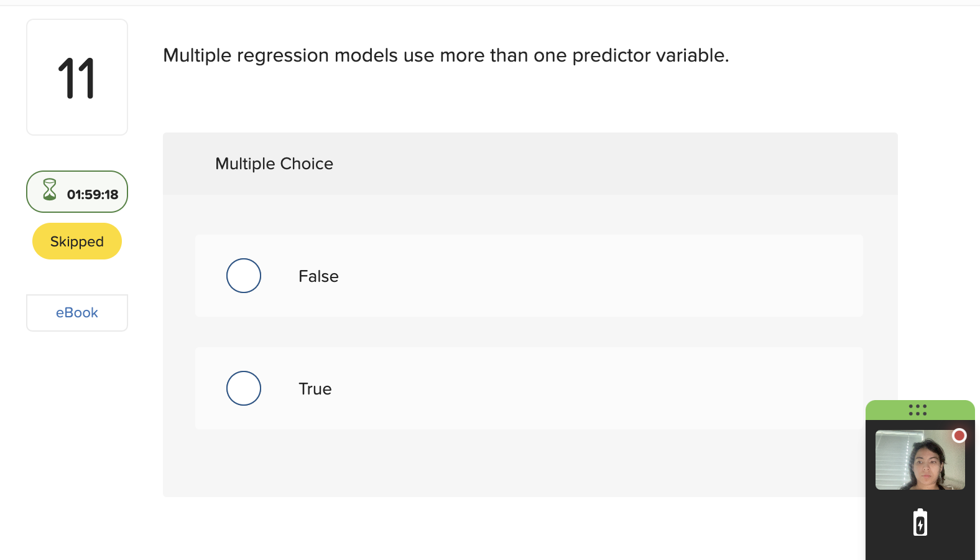Viewport: 980px width, 560px height.
Task: Click the battery status icon on the proctoring widget
Action: click(920, 523)
